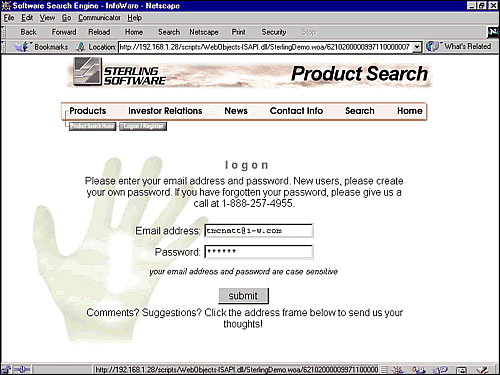
Task: Click the Sterling Software logo
Action: 119,72
